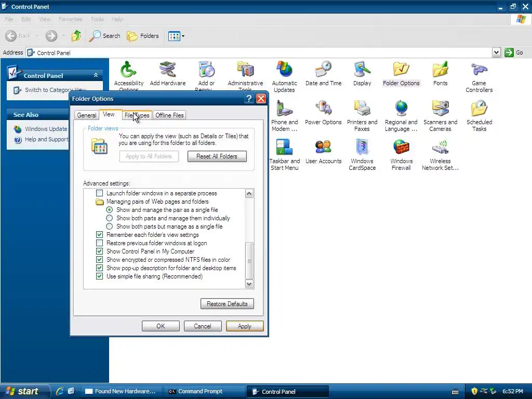The height and width of the screenshot is (399, 532).
Task: Open Accessibility Options icon
Action: (x=129, y=70)
